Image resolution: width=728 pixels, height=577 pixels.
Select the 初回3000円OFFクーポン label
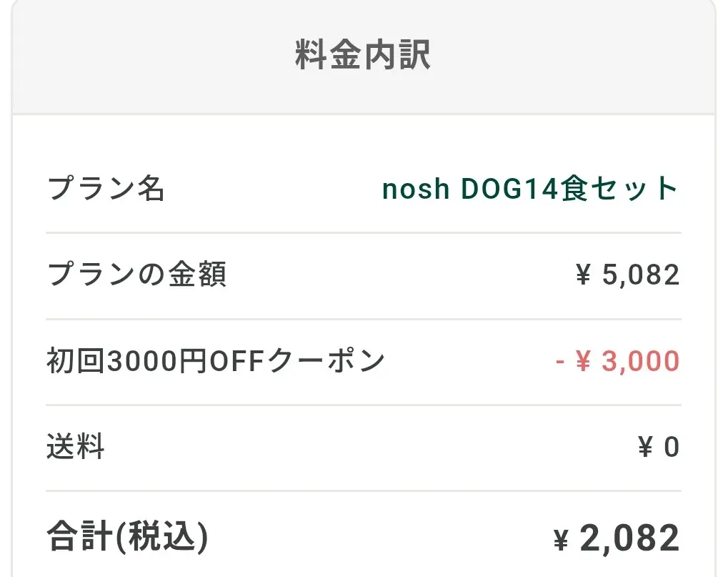(216, 362)
